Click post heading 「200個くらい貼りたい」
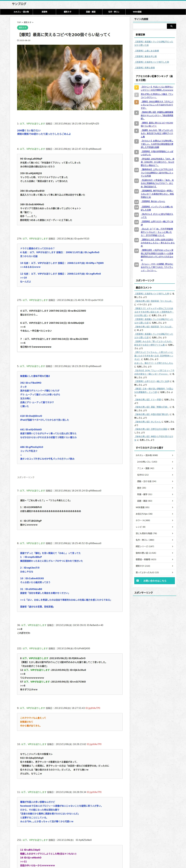The width and height of the screenshot is (186, 868). (x=29, y=130)
